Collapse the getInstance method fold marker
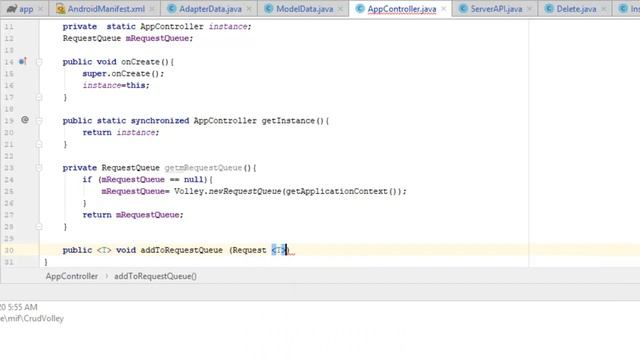Viewport: 640px width, 360px height. click(39, 121)
